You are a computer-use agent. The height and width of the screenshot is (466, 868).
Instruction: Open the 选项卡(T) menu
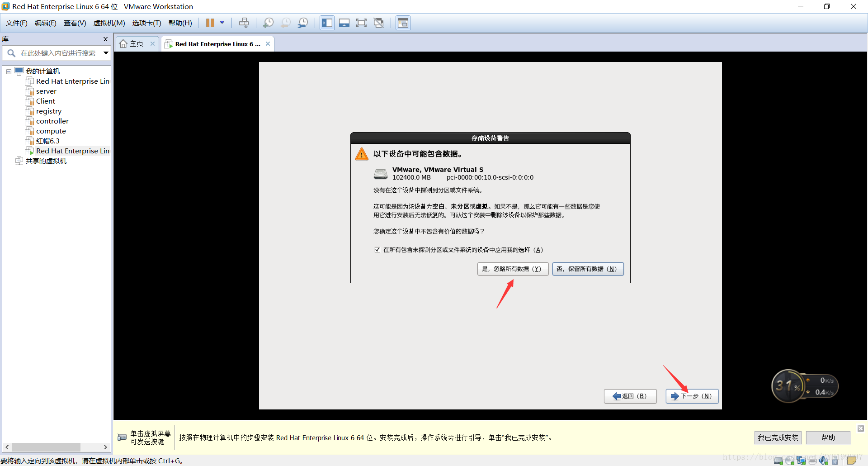coord(147,23)
